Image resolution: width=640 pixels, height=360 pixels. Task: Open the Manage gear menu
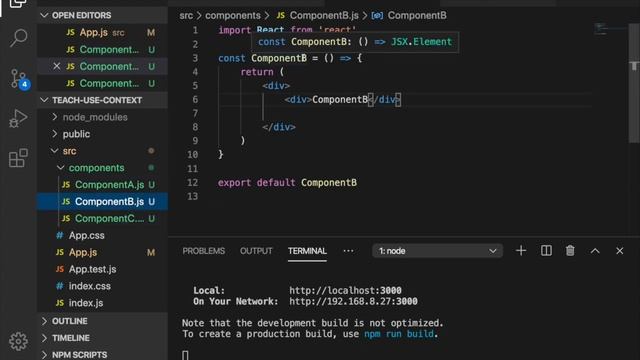coord(18,341)
